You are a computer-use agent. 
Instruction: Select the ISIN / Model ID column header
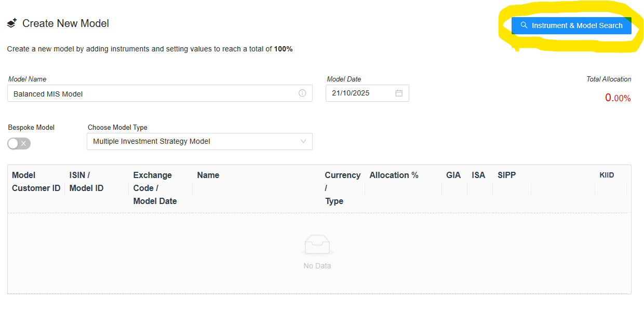[86, 182]
